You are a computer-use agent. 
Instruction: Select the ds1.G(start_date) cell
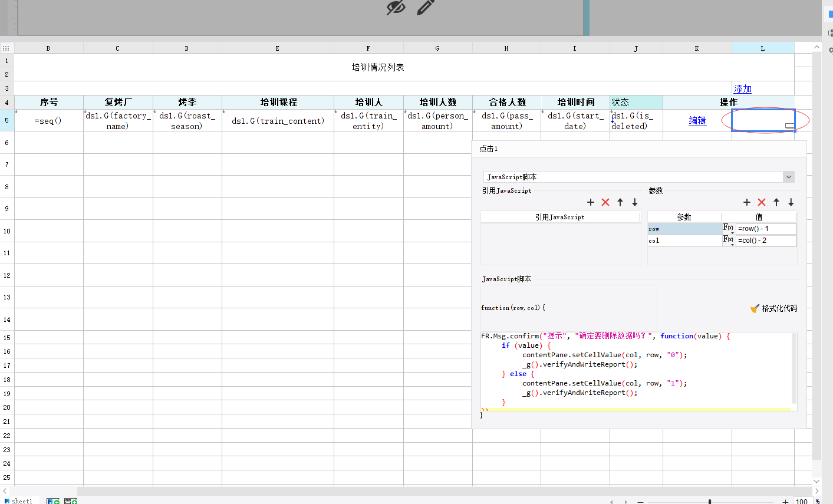tap(575, 121)
